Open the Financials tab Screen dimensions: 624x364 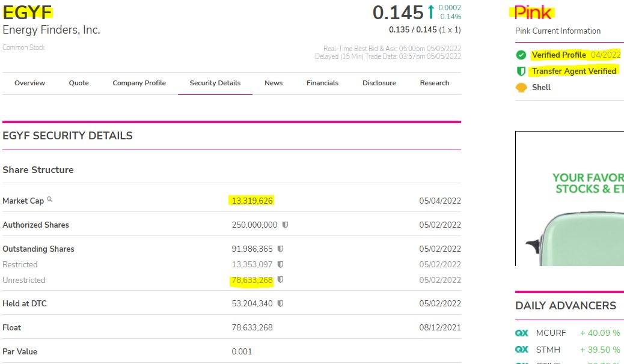point(322,83)
